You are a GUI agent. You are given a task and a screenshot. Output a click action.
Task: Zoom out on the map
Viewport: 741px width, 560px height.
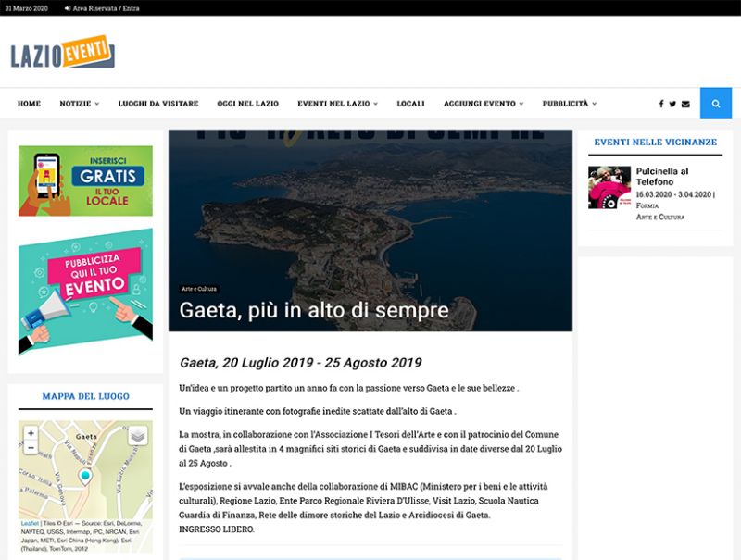pos(31,447)
